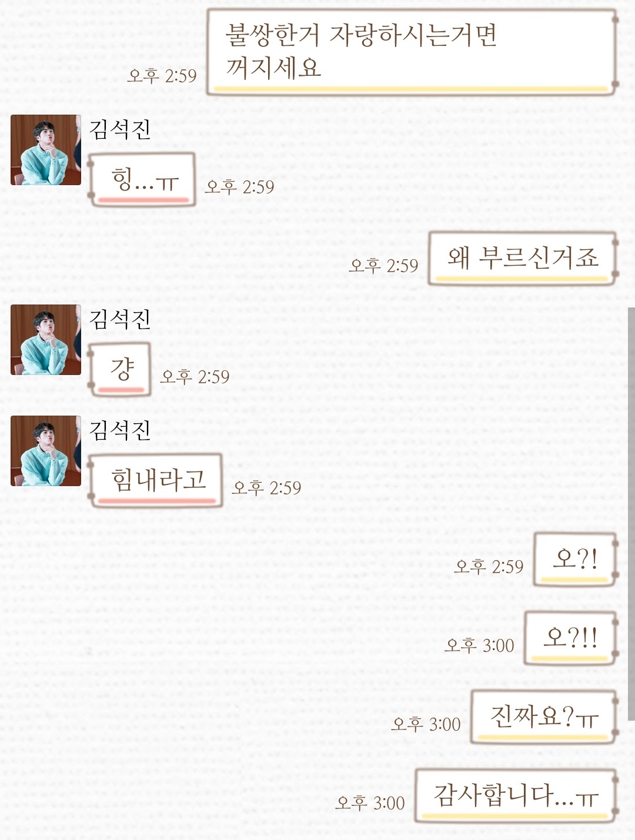
Task: Click the chat scrollbar on right edge
Action: point(631,513)
